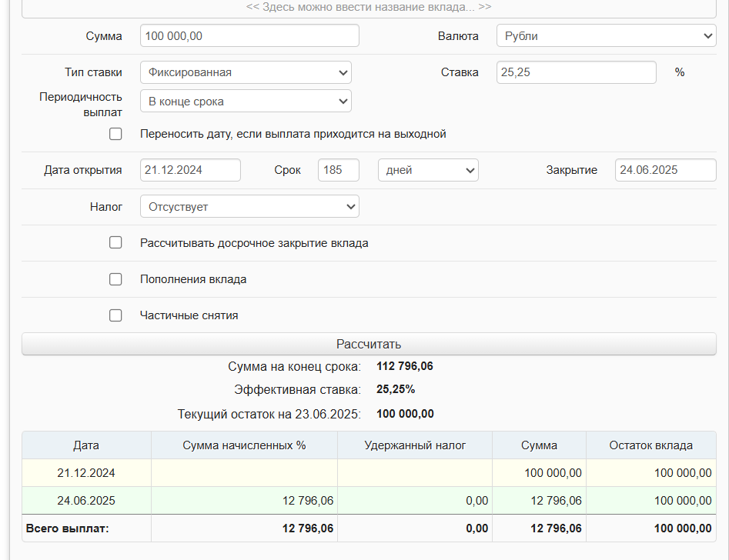Click the Сумма начисленных % column header
Viewport: 729px width, 560px height.
244,445
